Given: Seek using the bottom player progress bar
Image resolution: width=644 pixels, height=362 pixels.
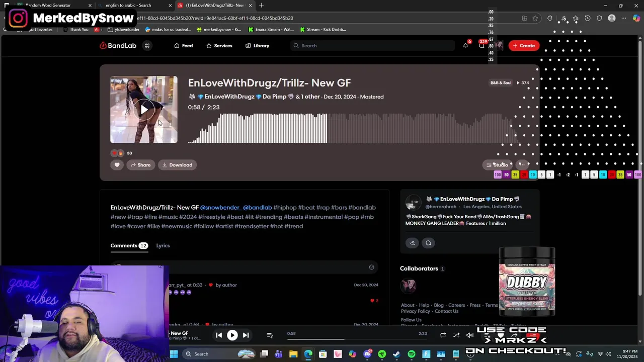Looking at the screenshot, I should [357, 339].
